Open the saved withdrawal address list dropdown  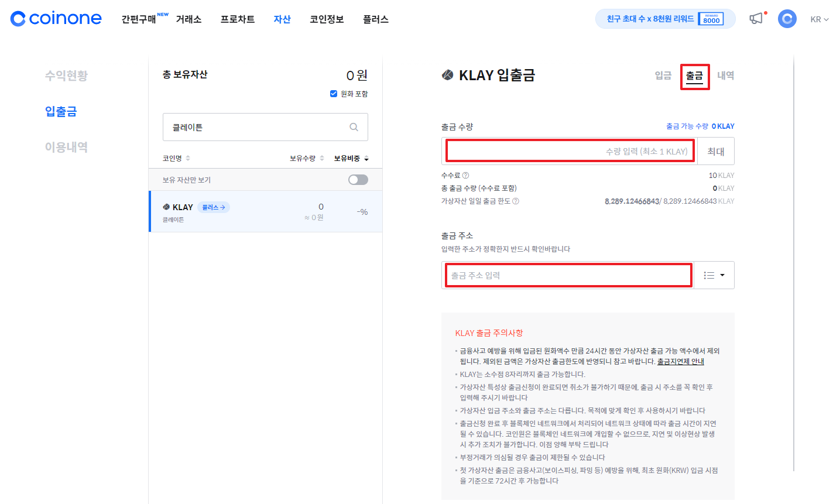714,275
